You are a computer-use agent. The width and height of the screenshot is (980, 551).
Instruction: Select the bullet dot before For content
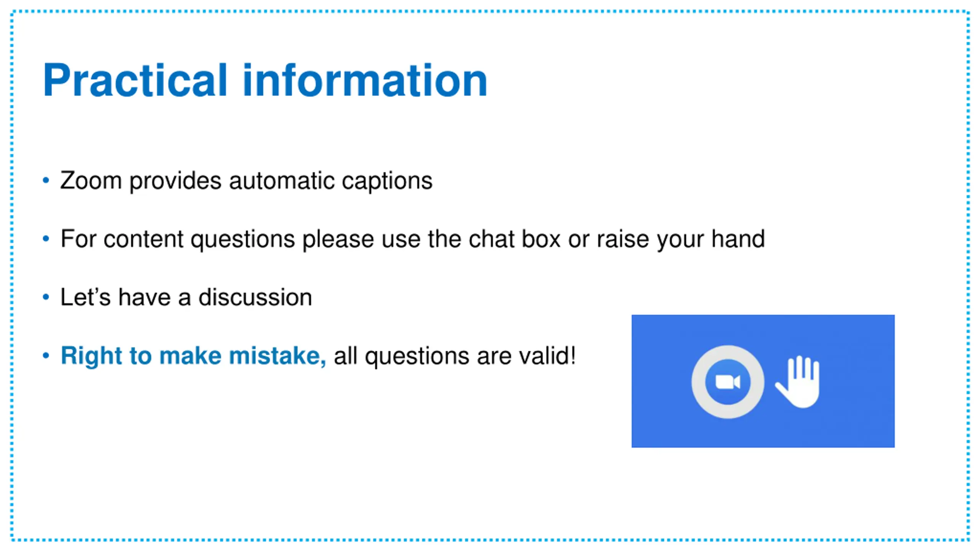pyautogui.click(x=46, y=239)
